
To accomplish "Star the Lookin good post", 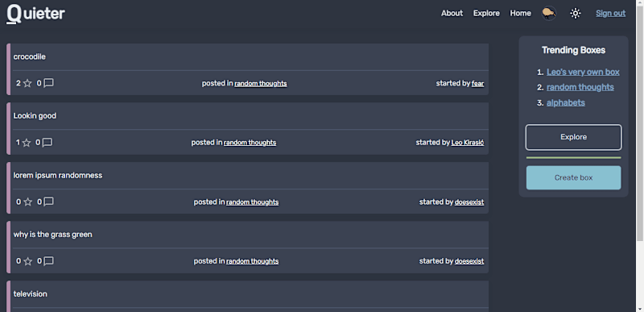I will point(27,143).
